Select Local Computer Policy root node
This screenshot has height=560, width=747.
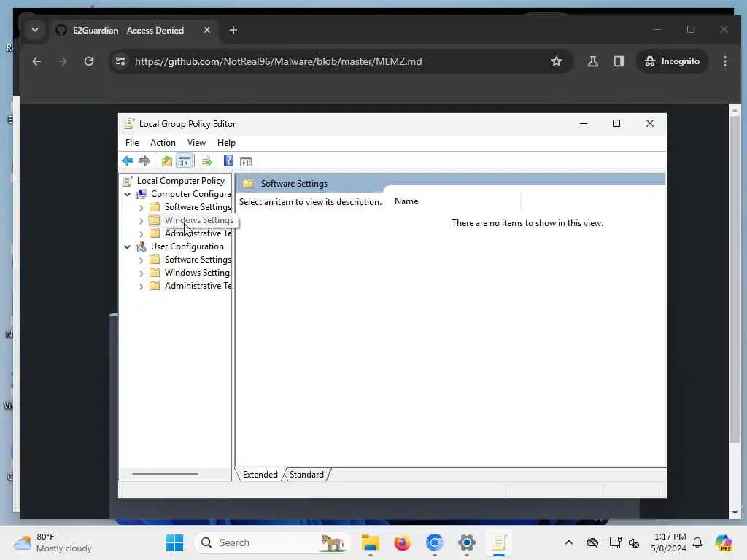pyautogui.click(x=181, y=181)
